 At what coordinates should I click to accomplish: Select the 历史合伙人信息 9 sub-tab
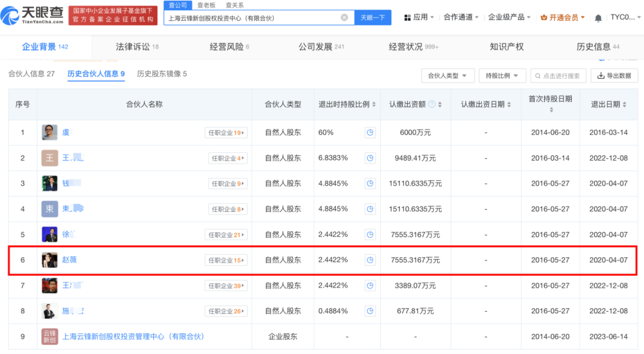96,73
